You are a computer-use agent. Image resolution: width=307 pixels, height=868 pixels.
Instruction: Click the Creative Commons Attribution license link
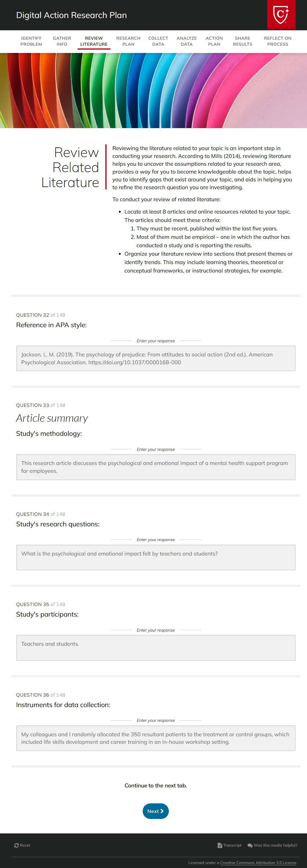point(258,863)
